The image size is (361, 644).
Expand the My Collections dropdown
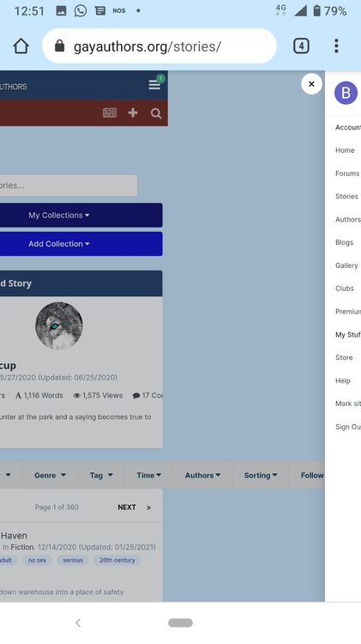tap(81, 216)
